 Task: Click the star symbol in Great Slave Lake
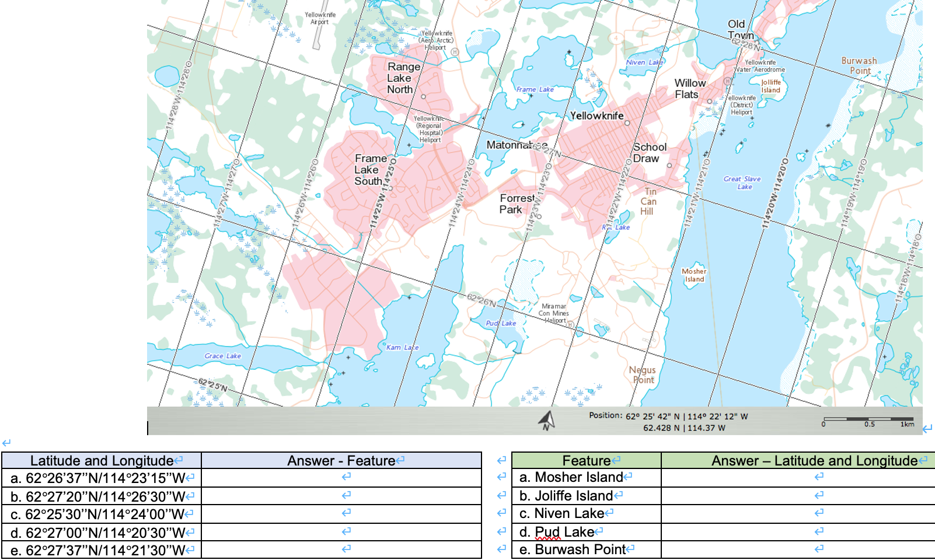(x=828, y=125)
